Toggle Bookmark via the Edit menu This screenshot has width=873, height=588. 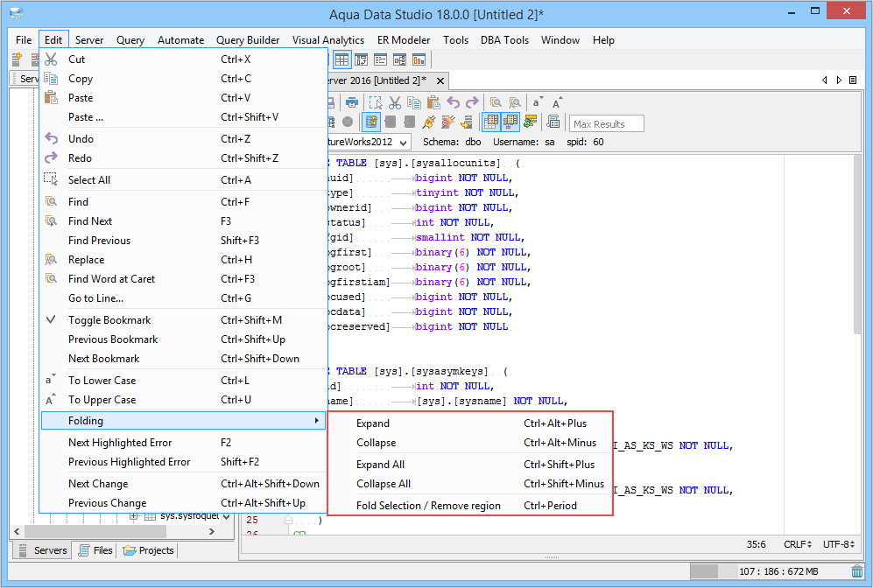[x=183, y=320]
